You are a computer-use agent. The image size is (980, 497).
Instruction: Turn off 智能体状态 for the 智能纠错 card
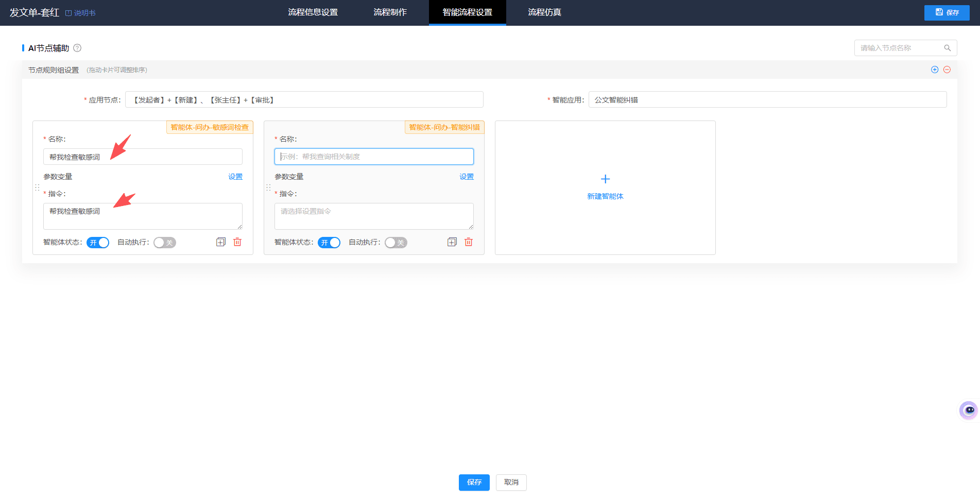pos(329,243)
